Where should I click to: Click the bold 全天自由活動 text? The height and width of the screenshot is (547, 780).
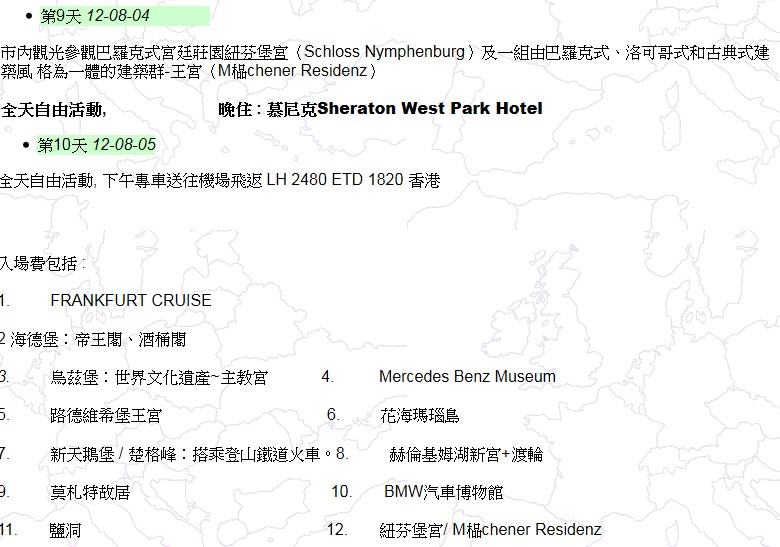click(x=51, y=109)
